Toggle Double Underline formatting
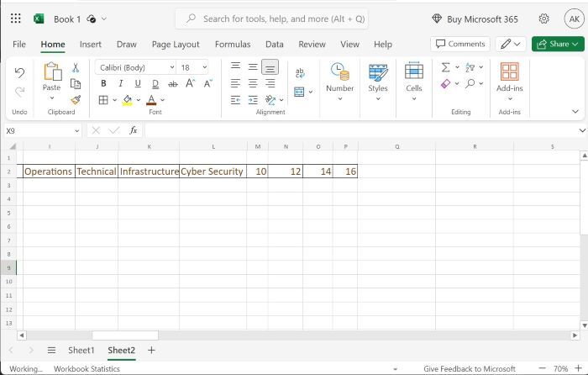 pos(155,84)
